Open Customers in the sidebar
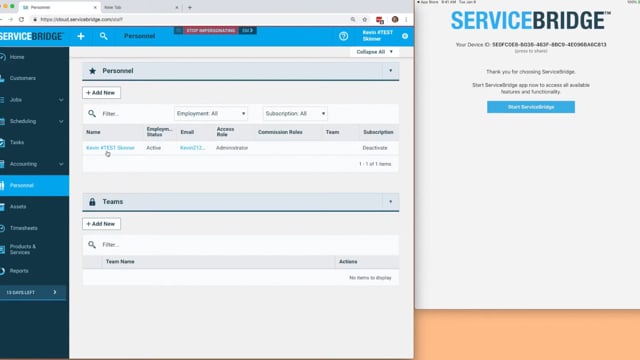This screenshot has height=360, width=640. click(x=34, y=78)
